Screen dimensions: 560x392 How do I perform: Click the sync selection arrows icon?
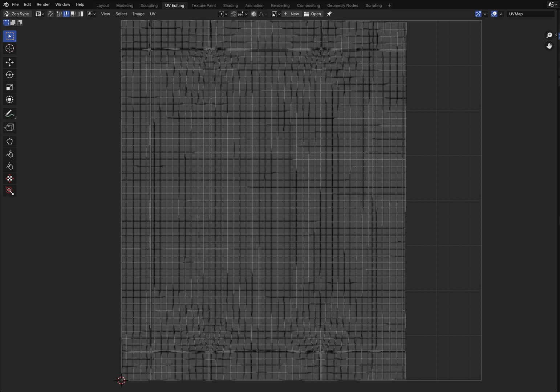(x=50, y=14)
